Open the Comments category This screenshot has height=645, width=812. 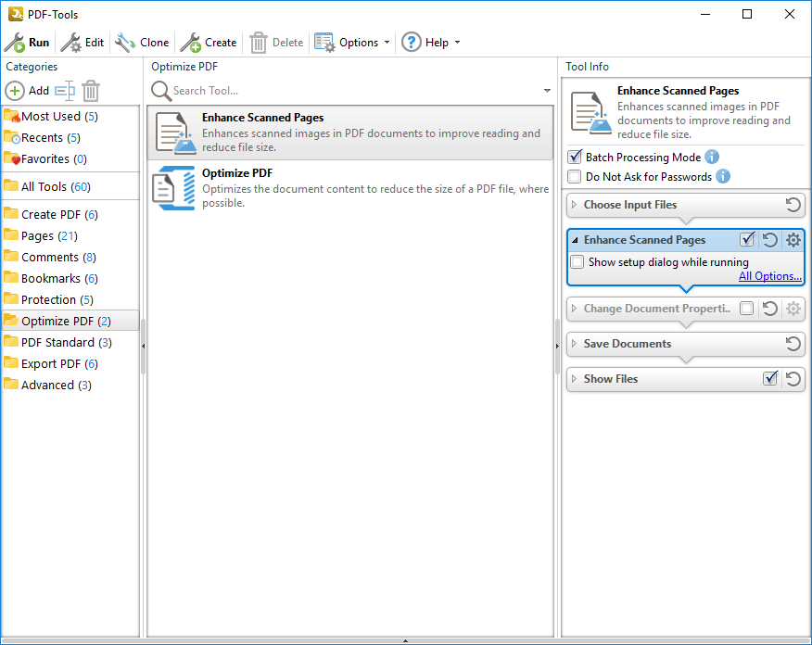point(70,257)
